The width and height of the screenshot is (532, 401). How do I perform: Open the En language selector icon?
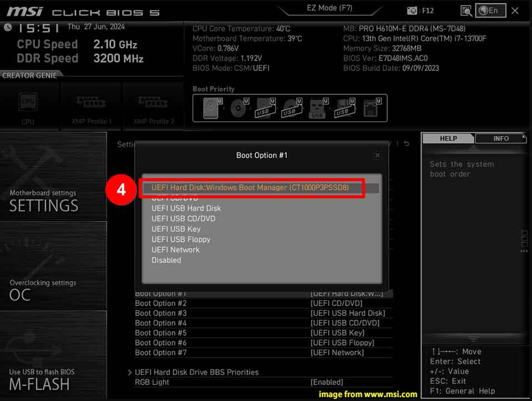[490, 9]
